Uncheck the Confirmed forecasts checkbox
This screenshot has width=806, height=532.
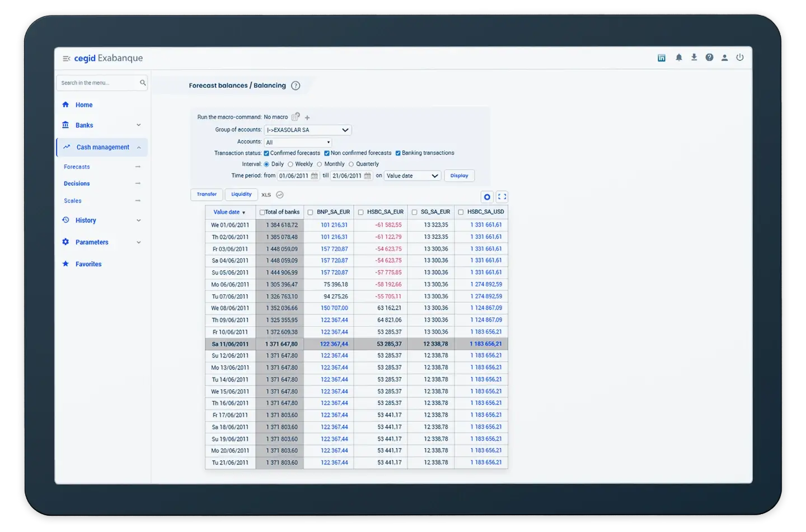[267, 153]
